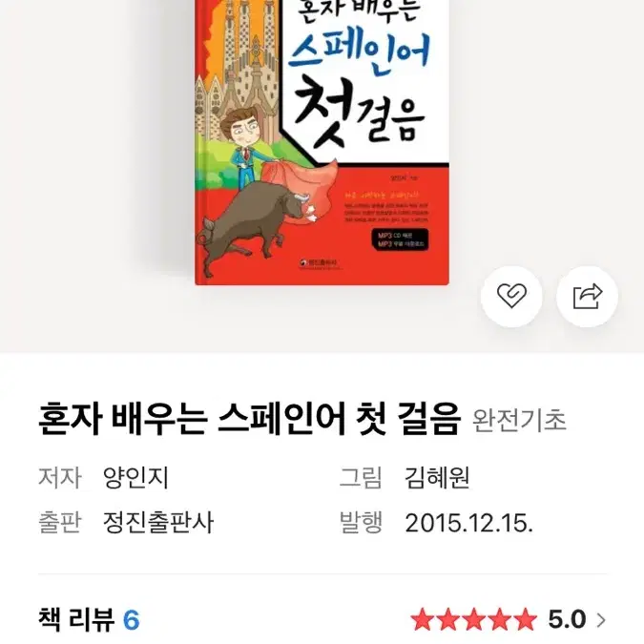The width and height of the screenshot is (644, 644).
Task: Tap the 그림 label
Action: click(361, 478)
